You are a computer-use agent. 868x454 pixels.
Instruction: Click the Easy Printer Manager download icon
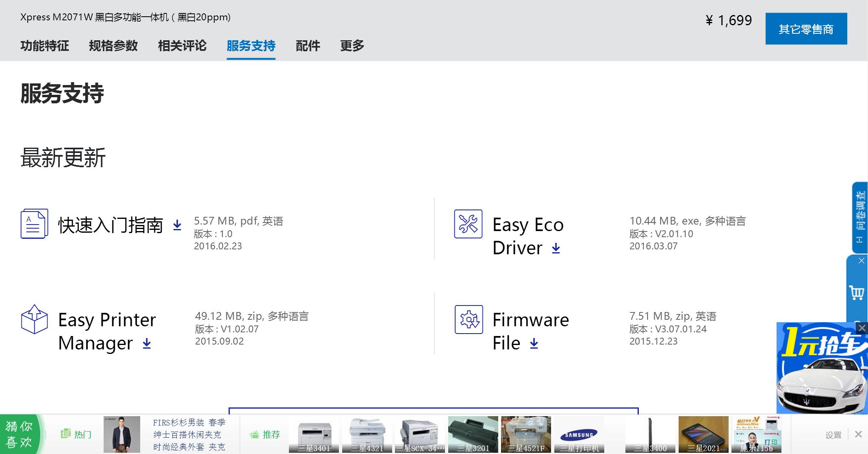pyautogui.click(x=148, y=344)
